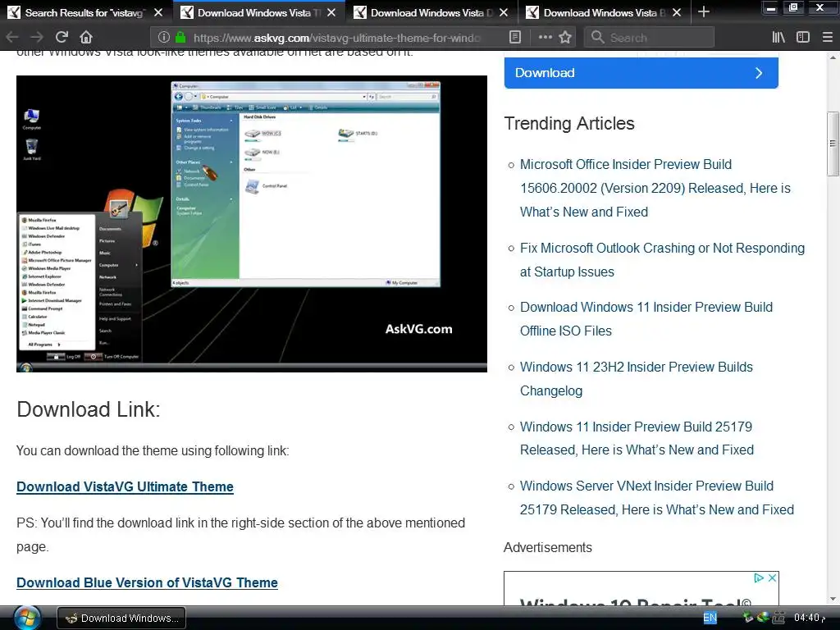Click the VistaVG theme screenshot image

(252, 223)
